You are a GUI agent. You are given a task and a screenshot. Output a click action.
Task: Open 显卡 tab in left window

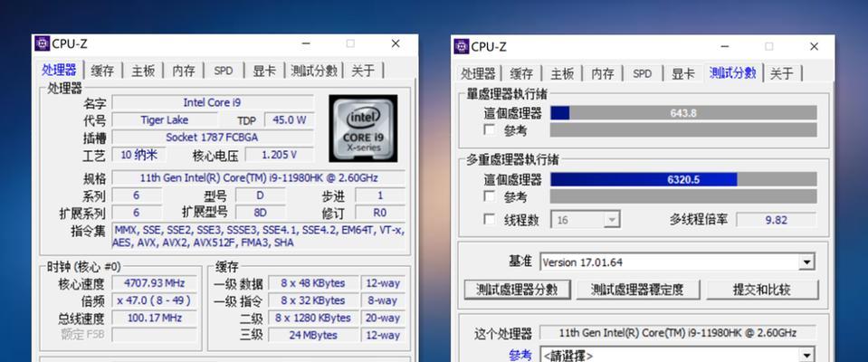tap(264, 71)
